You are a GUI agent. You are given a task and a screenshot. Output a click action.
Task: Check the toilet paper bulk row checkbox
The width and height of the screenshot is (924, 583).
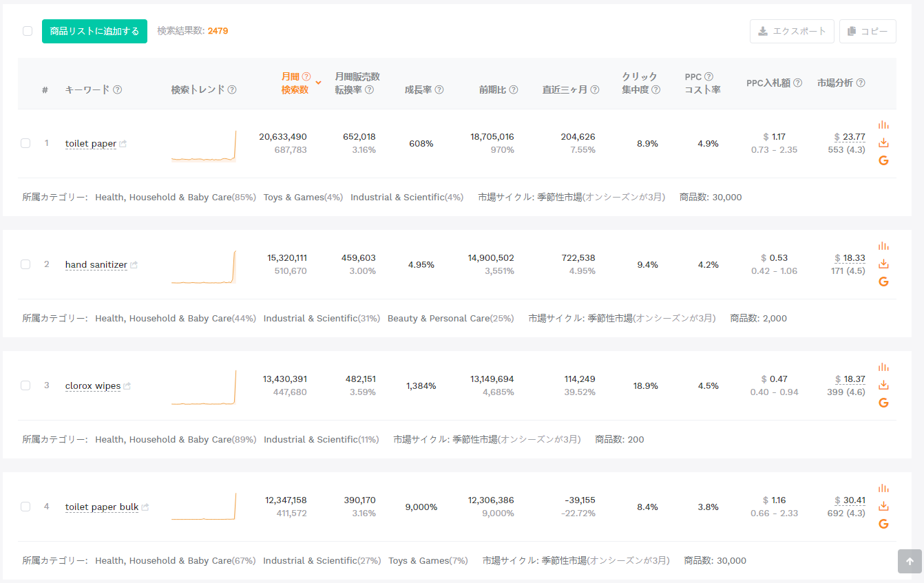coord(25,507)
